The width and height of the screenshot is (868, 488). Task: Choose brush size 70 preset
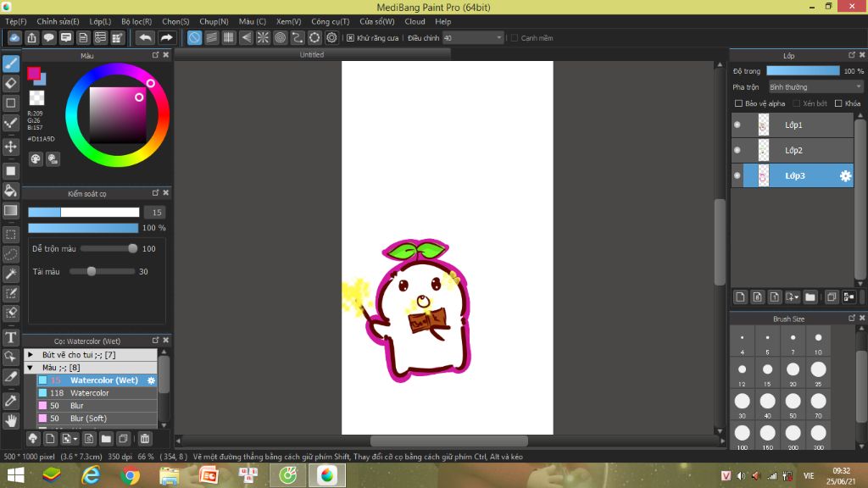[x=818, y=405]
